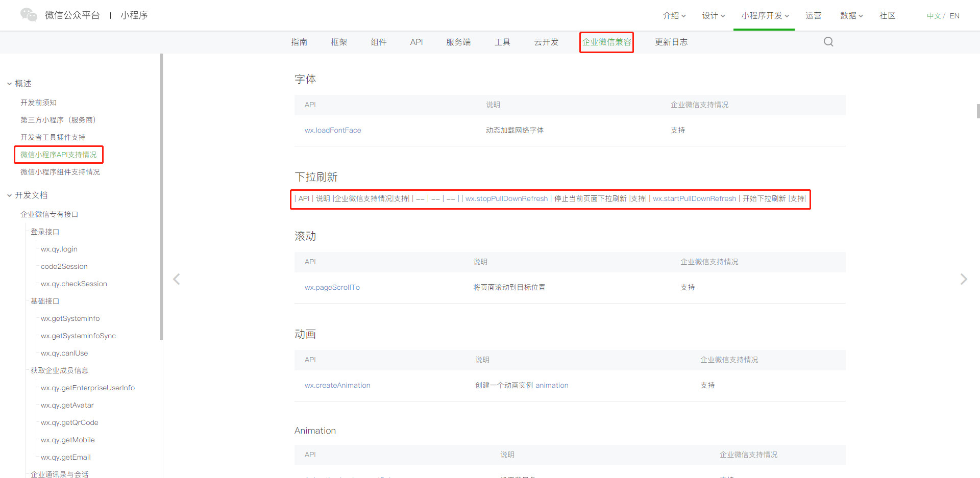Select the 企业微信兼容 tab
This screenshot has height=478, width=980.
tap(607, 42)
